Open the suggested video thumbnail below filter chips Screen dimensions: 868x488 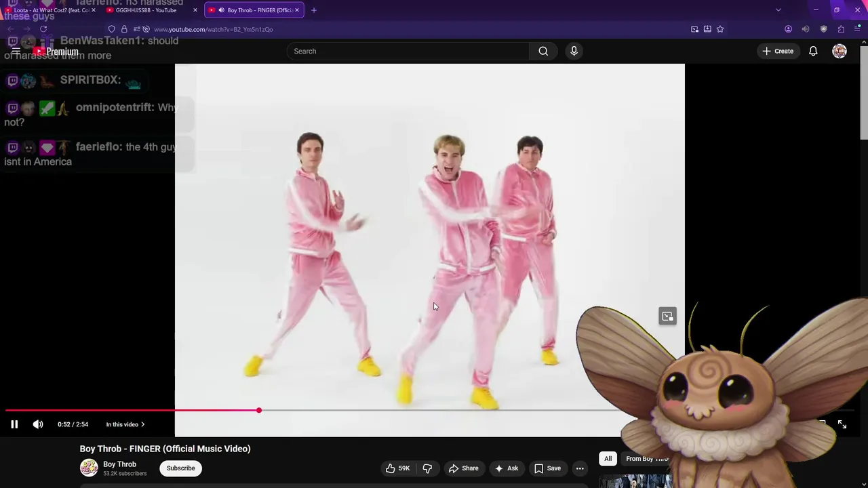pyautogui.click(x=636, y=481)
